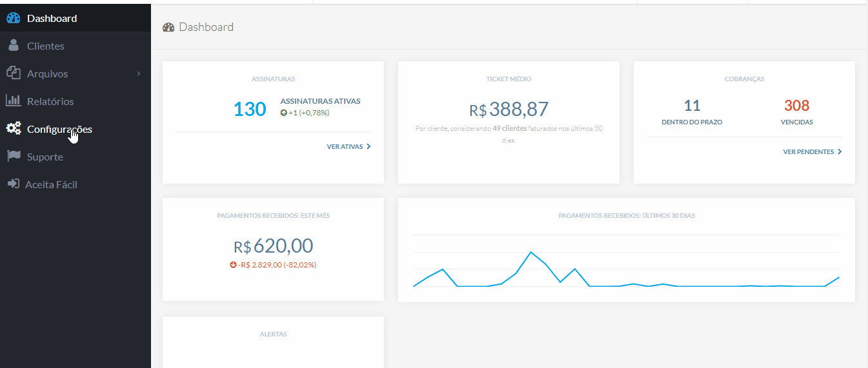Viewport: 868px width, 368px height.
Task: Click the red down-arrow icon beside -R$ 2.829,00
Action: tap(233, 265)
